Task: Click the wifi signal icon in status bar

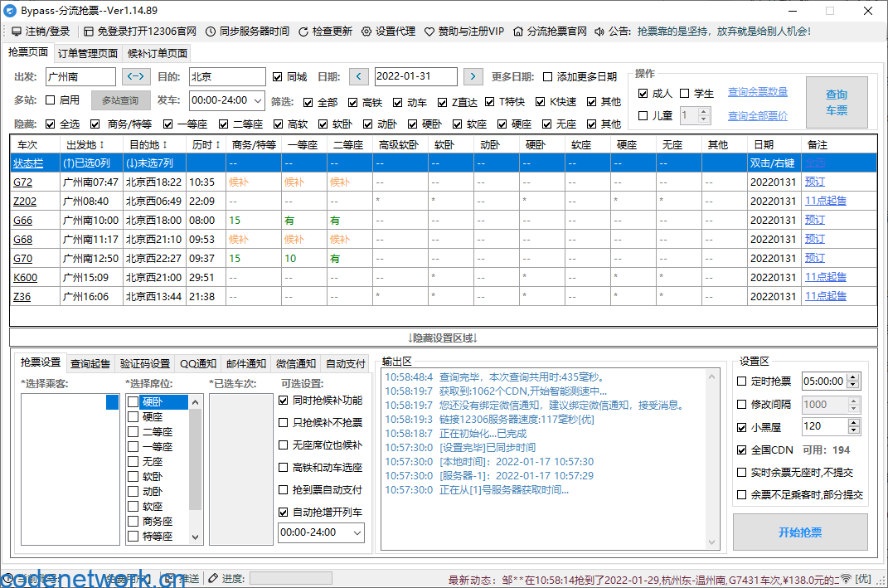Action: 846,578
